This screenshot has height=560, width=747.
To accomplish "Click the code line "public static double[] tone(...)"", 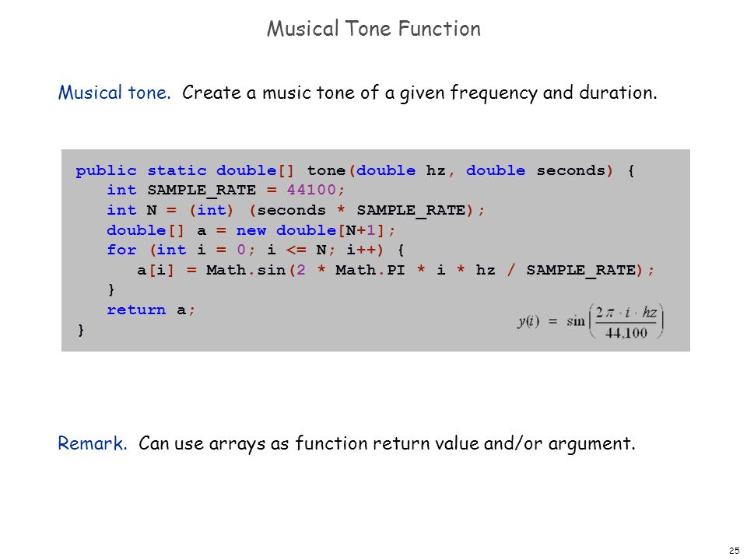I will coord(355,170).
